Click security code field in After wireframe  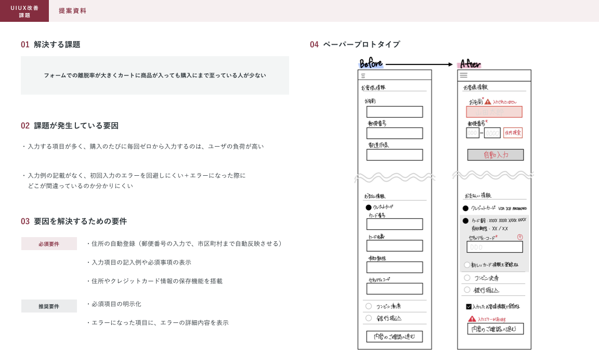[494, 247]
